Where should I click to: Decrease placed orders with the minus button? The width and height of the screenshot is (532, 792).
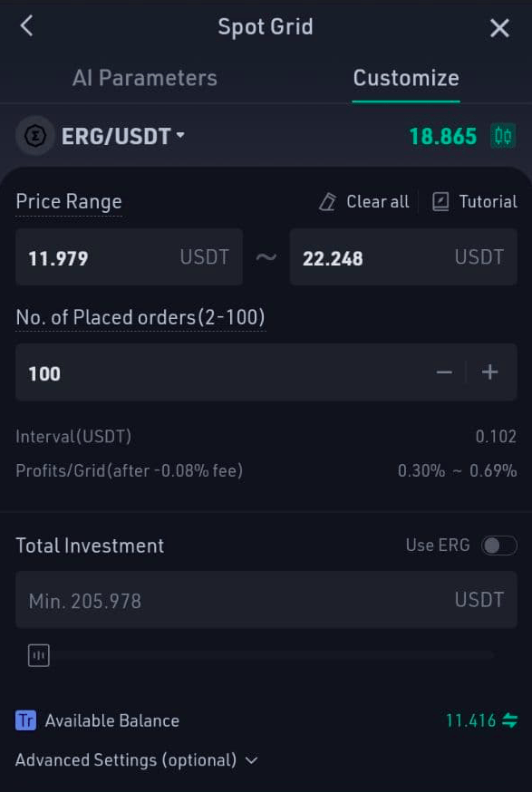click(x=444, y=372)
